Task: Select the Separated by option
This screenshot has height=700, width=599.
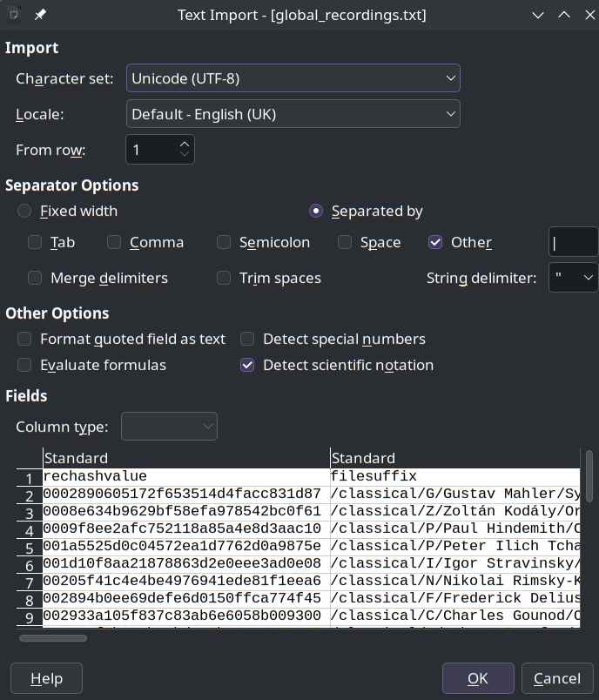Action: (316, 211)
